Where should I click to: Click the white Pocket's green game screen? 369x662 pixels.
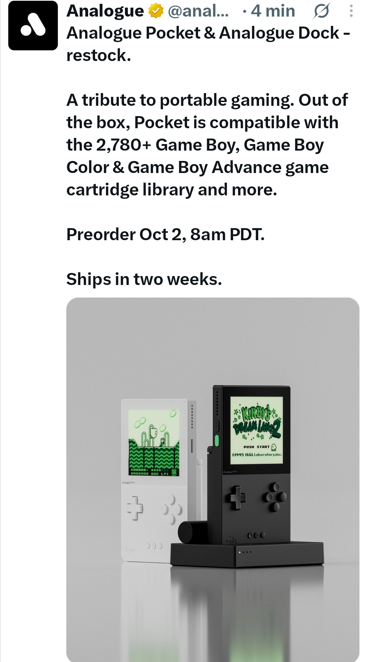154,442
